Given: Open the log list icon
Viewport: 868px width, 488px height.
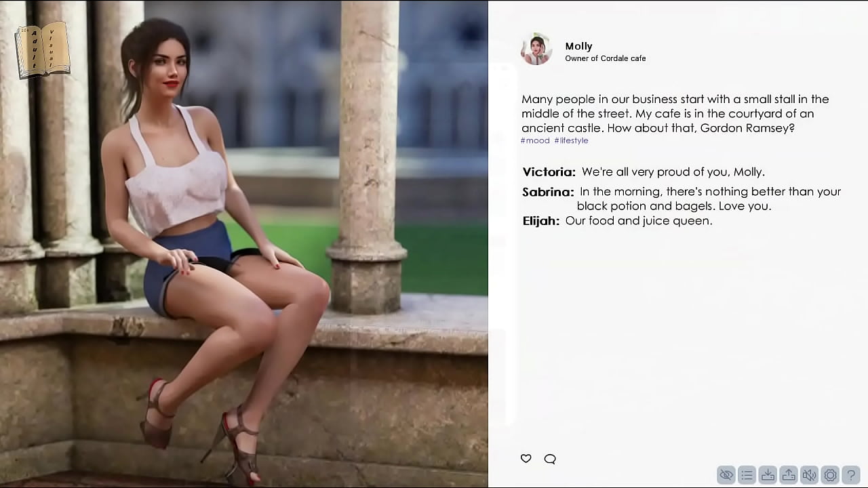Looking at the screenshot, I should (x=747, y=475).
